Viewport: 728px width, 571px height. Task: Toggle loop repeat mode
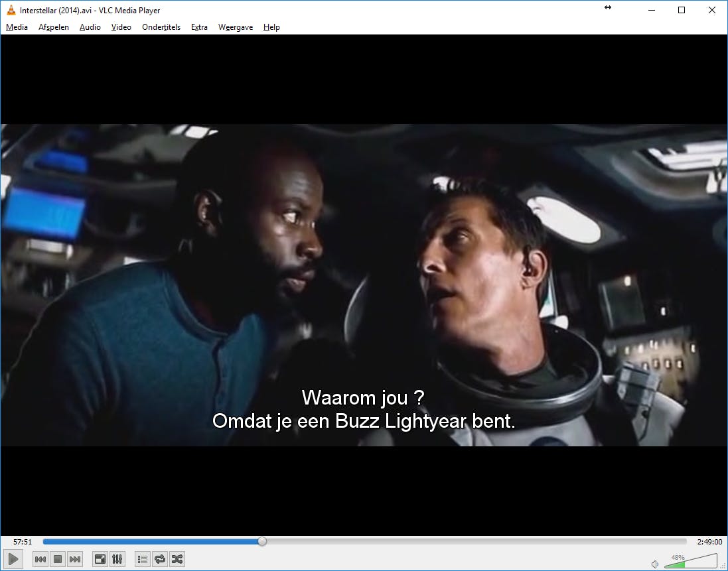point(160,560)
